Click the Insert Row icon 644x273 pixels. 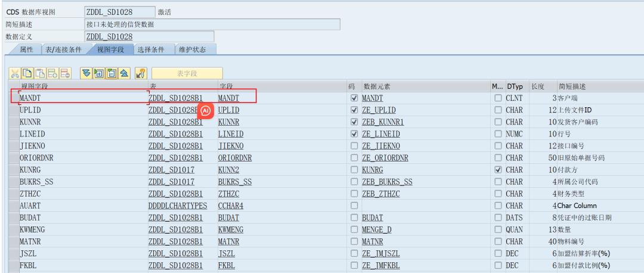click(x=52, y=73)
